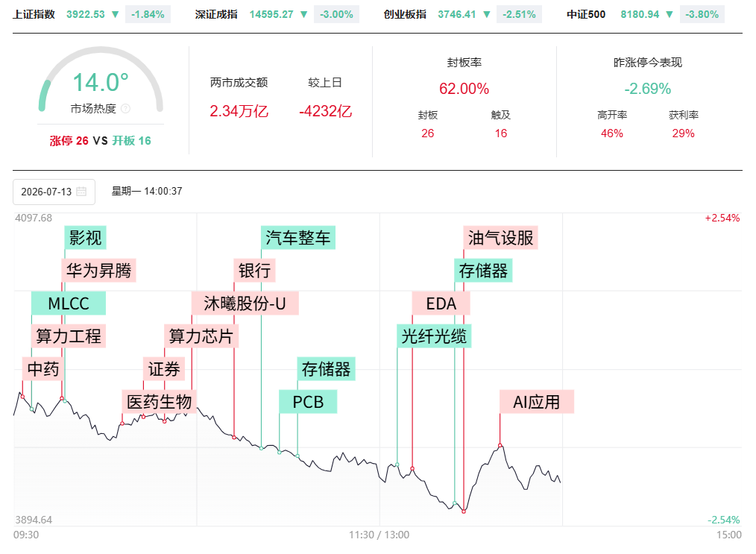Select the 影视 sector label
Viewport: 756px width, 554px height.
tap(85, 238)
